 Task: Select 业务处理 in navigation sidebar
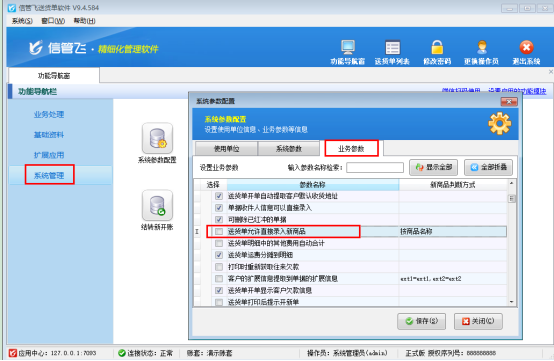49,114
